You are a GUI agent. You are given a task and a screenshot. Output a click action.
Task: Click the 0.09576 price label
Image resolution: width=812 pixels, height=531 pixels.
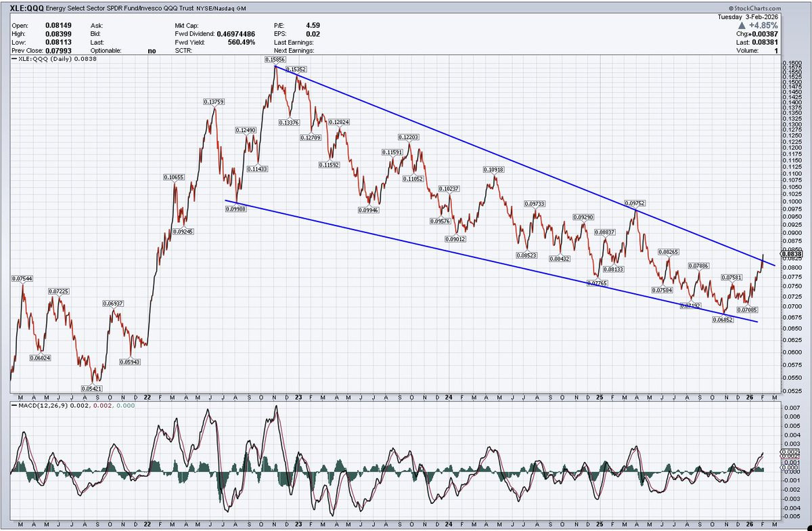coord(440,221)
